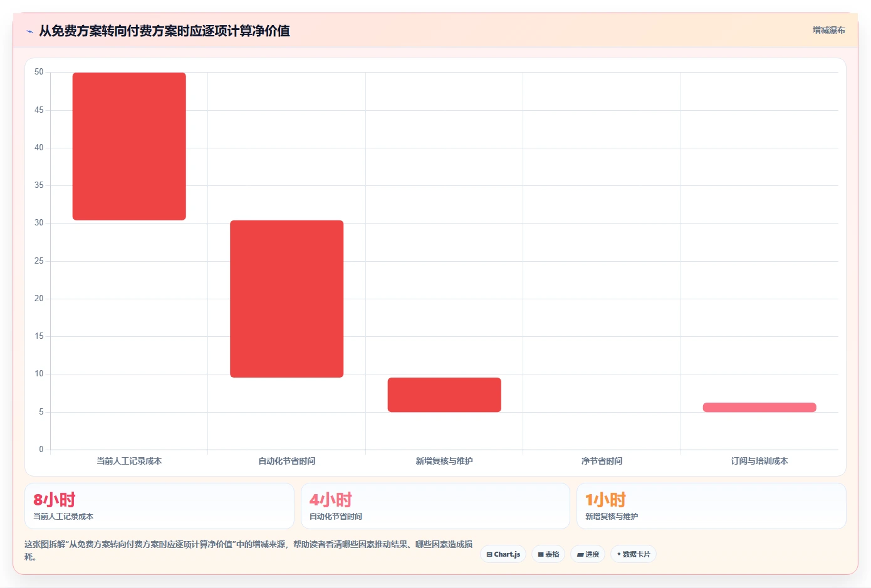
Task: Click the Chart.js tag chip
Action: [503, 554]
